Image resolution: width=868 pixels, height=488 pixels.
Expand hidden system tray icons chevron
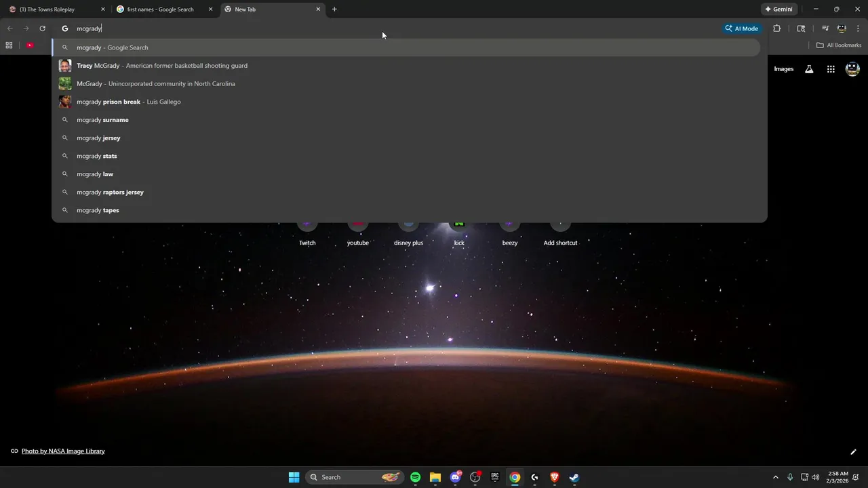[776, 477]
